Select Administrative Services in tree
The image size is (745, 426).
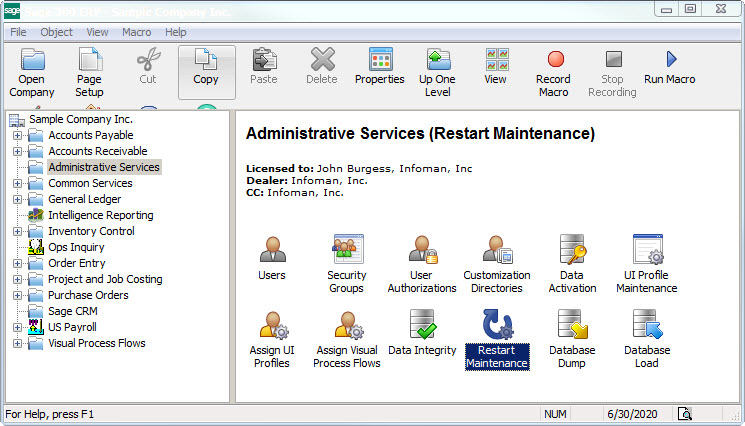104,167
